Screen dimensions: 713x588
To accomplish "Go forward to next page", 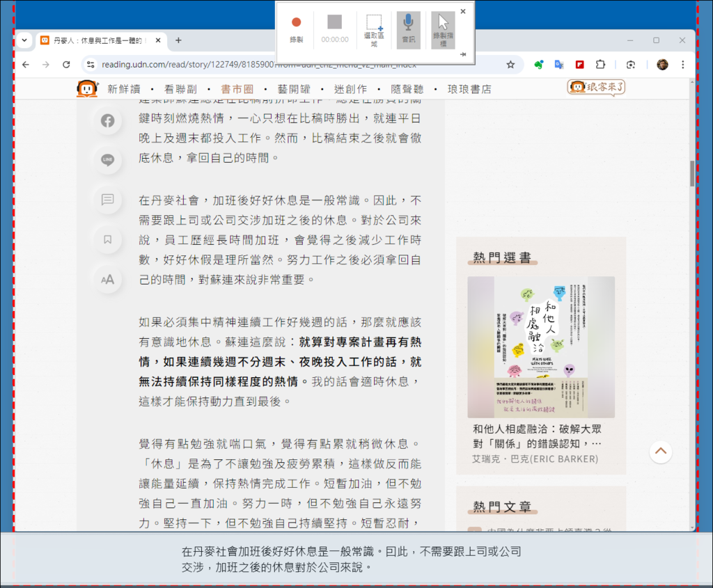I will (x=45, y=65).
